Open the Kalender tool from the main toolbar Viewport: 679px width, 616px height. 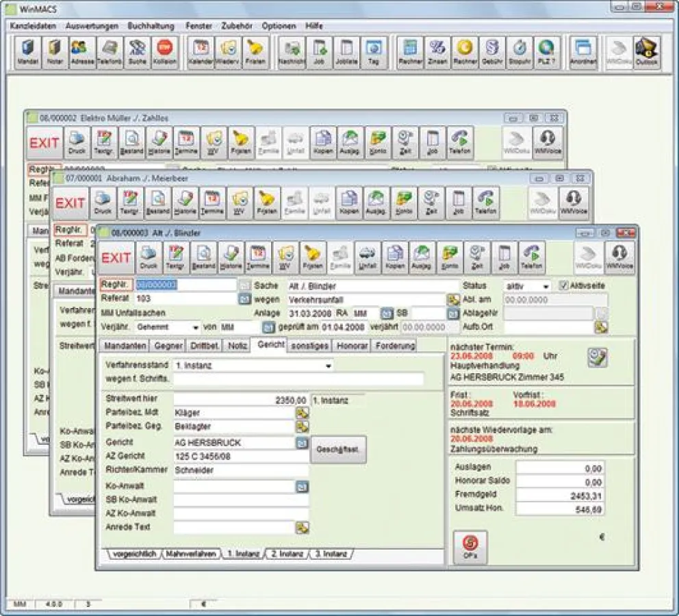pyautogui.click(x=200, y=51)
